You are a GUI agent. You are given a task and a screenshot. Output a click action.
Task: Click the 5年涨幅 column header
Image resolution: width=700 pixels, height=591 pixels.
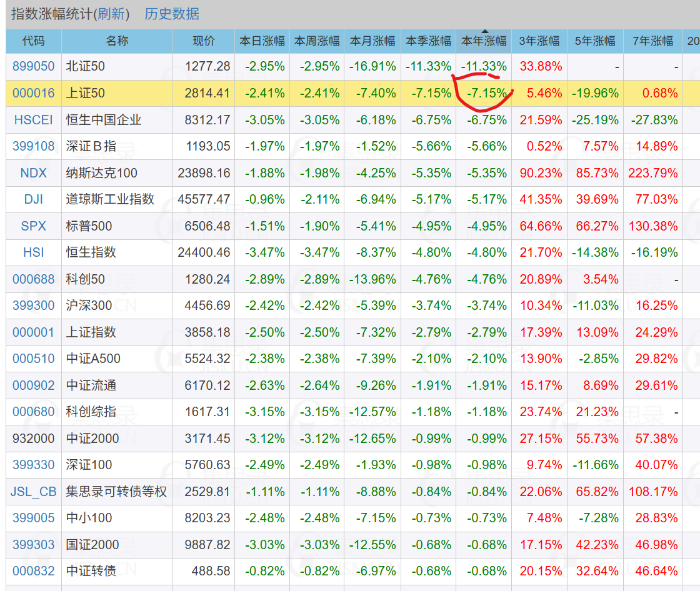[595, 41]
